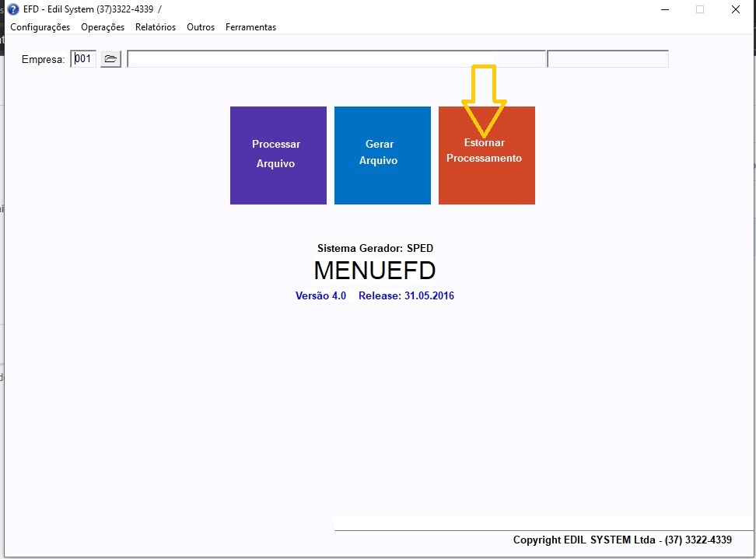Open the Relatórios menu
The width and height of the screenshot is (756, 559).
click(x=156, y=27)
